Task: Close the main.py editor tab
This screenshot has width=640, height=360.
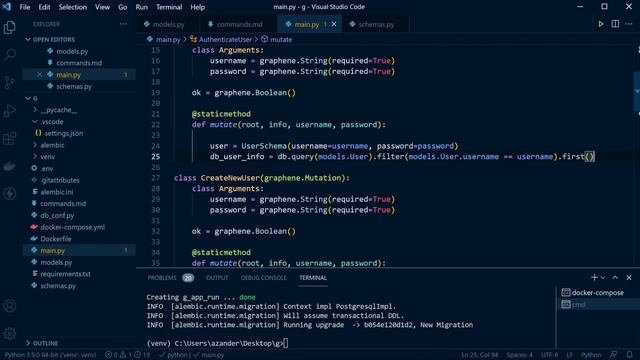Action: pos(334,24)
